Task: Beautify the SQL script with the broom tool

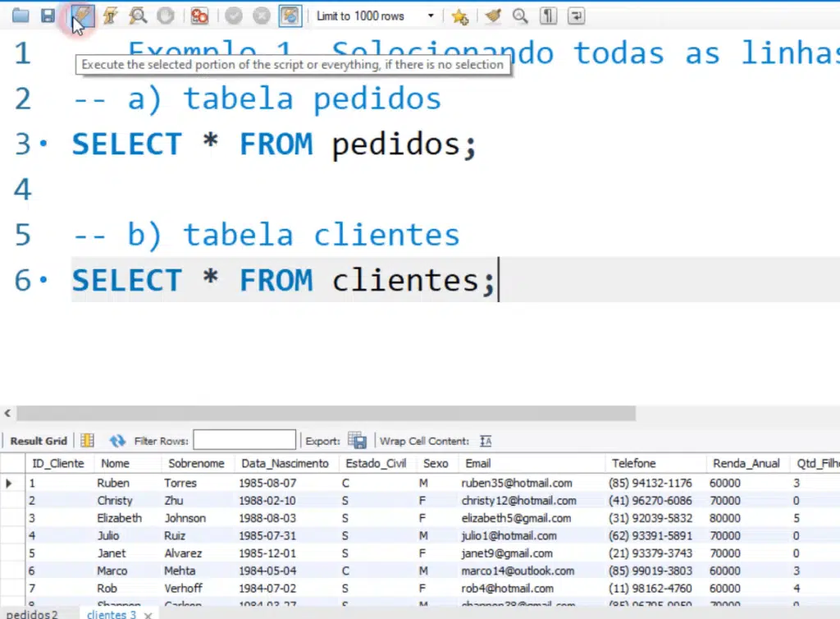Action: pos(492,16)
